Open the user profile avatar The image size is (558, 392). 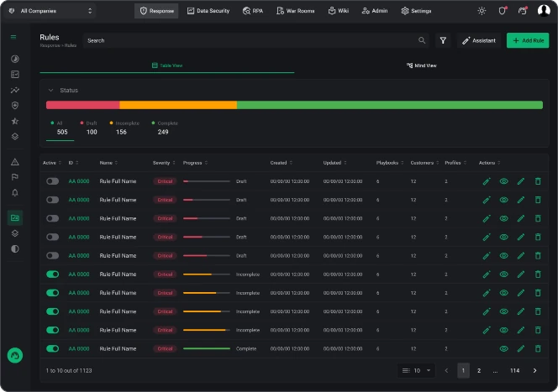coord(544,11)
